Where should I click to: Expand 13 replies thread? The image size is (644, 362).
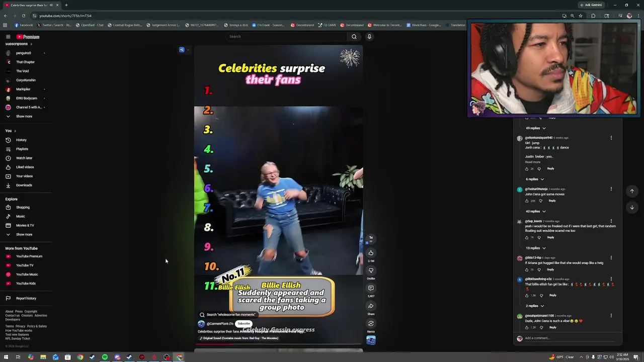536,248
